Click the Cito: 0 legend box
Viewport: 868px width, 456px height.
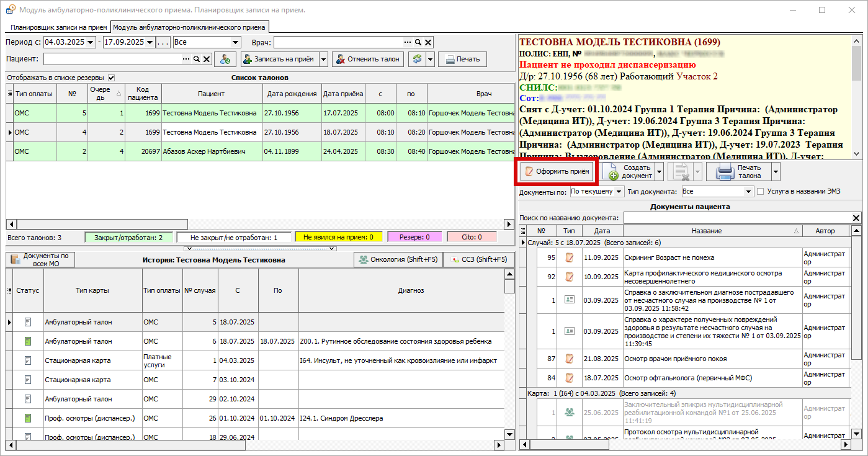472,237
